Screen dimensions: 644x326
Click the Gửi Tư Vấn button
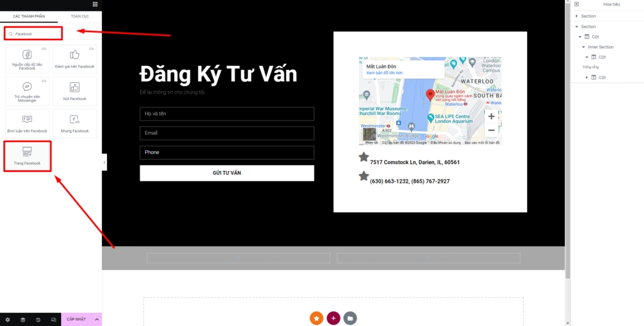pos(226,173)
